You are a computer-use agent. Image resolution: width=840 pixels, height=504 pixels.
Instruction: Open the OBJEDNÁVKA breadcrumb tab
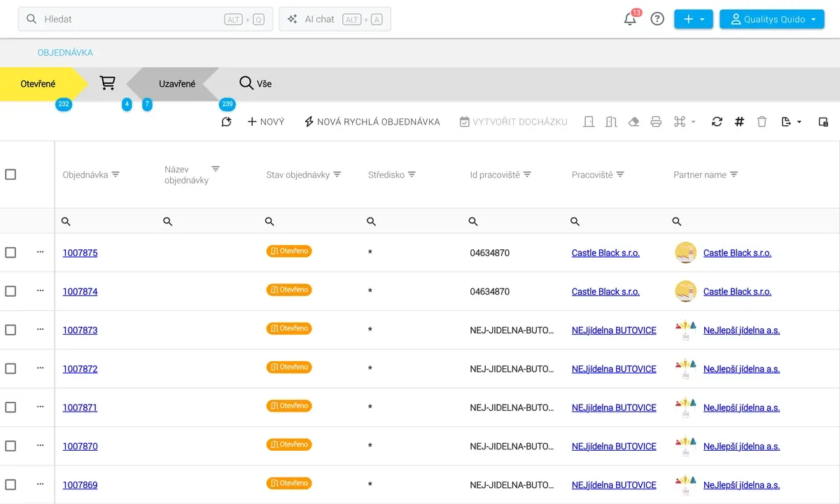[65, 52]
